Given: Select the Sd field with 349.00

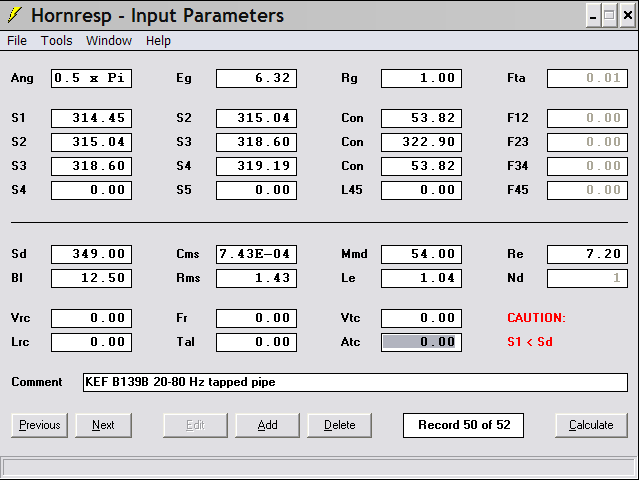Looking at the screenshot, I should pyautogui.click(x=91, y=254).
